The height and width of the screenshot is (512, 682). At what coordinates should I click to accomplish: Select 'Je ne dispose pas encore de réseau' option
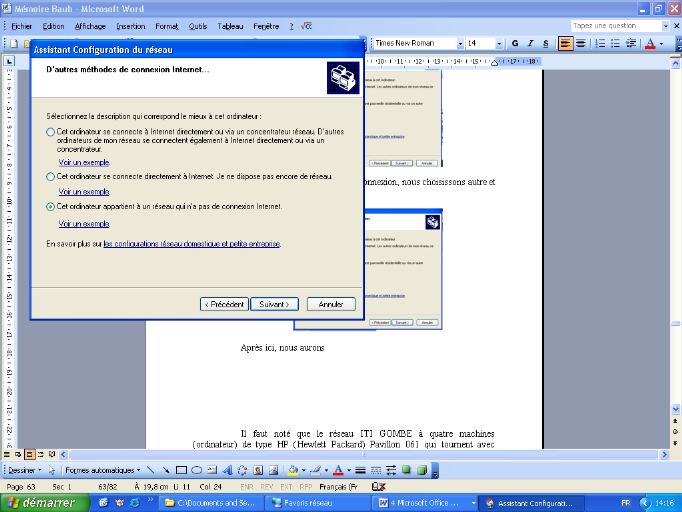pyautogui.click(x=50, y=177)
